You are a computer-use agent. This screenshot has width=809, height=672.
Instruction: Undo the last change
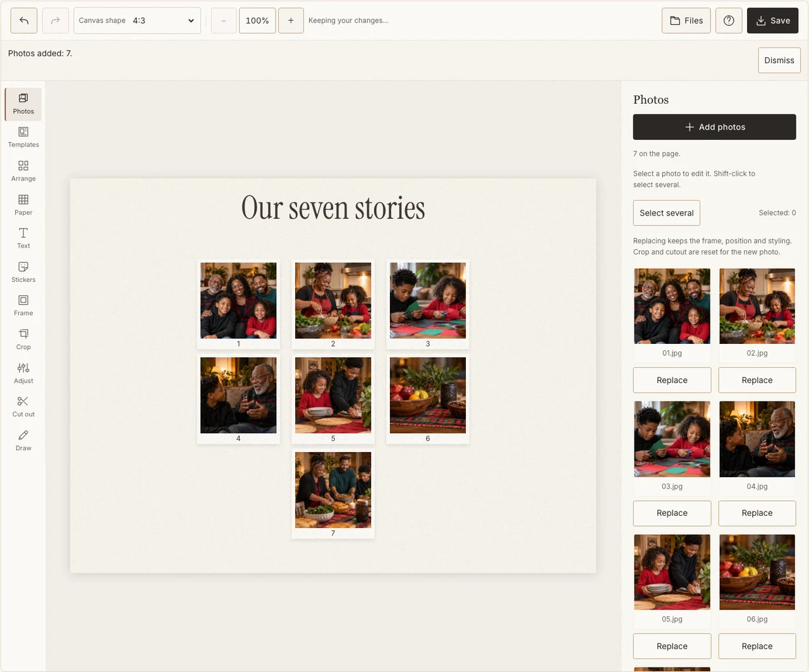24,21
